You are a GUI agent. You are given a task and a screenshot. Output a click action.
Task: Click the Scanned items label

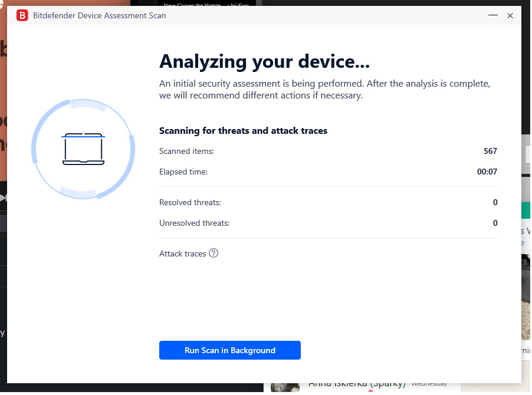(186, 152)
